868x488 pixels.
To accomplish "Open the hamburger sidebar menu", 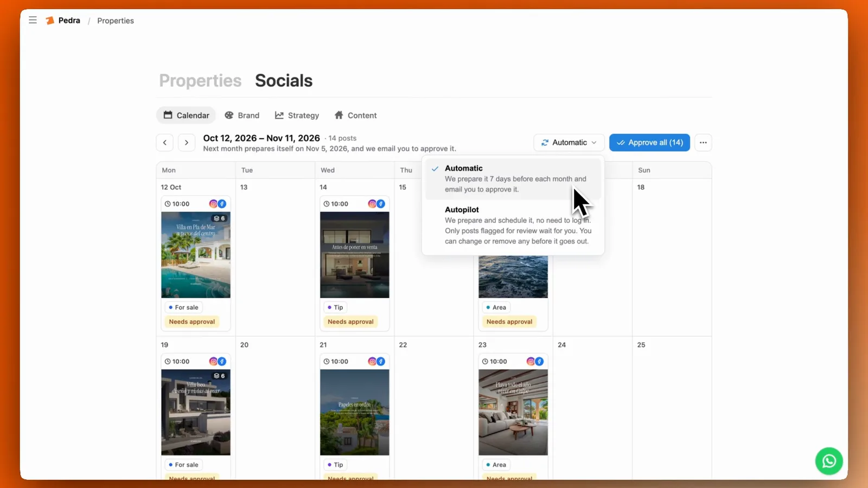I will (33, 20).
